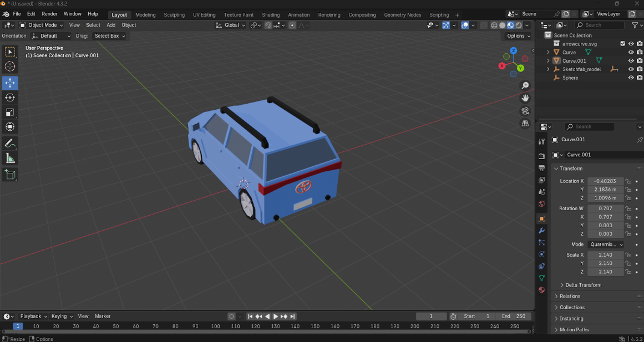Screen dimensions: 644x342
Task: Select the Rotate tool
Action: (10, 98)
